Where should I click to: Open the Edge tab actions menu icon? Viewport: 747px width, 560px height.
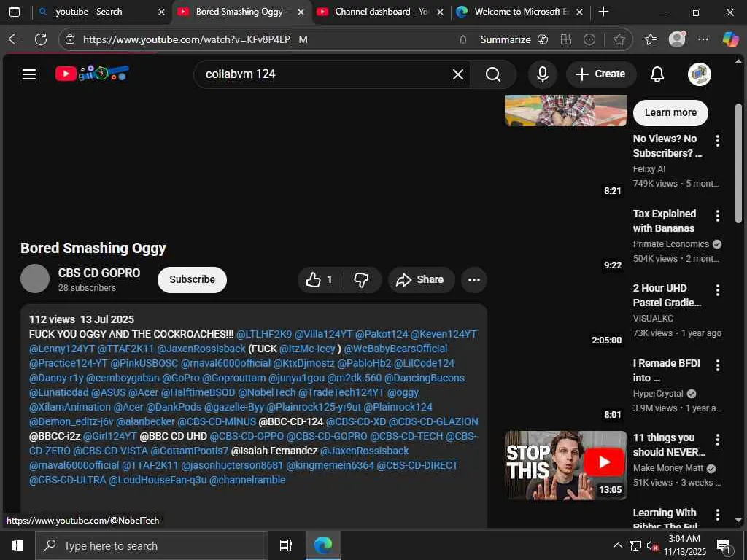15,12
